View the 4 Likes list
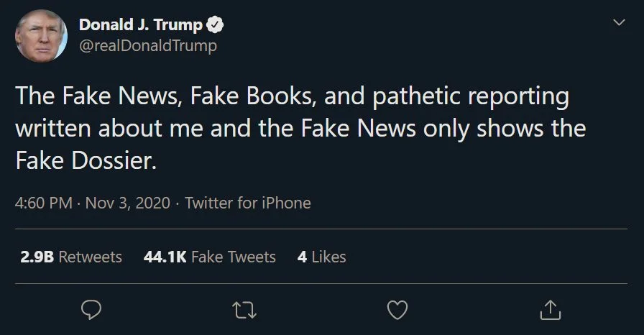 (x=321, y=257)
